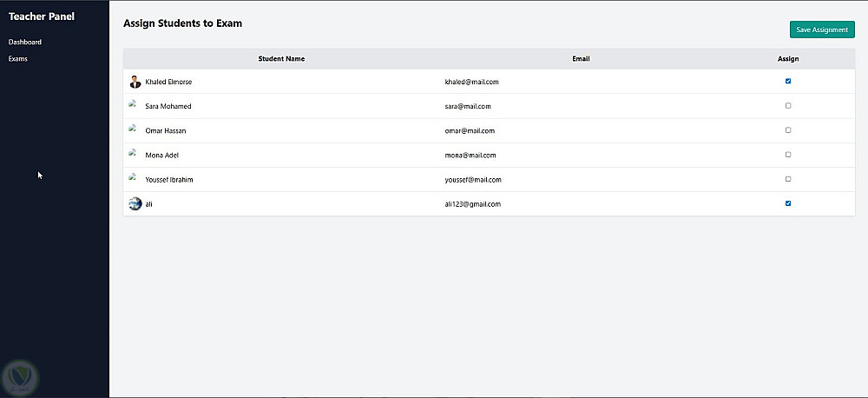Click ali's globe avatar image
Screen dimensions: 868x398
pyautogui.click(x=135, y=203)
